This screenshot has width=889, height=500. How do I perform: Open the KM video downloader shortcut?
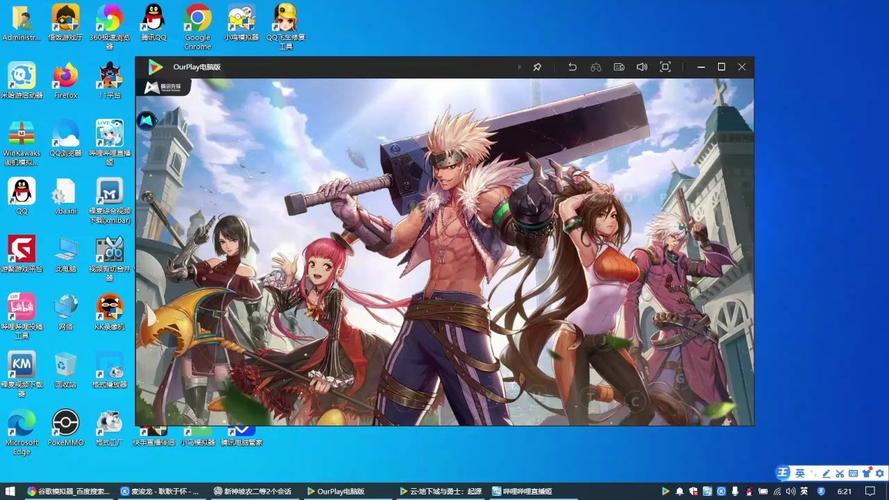click(22, 373)
